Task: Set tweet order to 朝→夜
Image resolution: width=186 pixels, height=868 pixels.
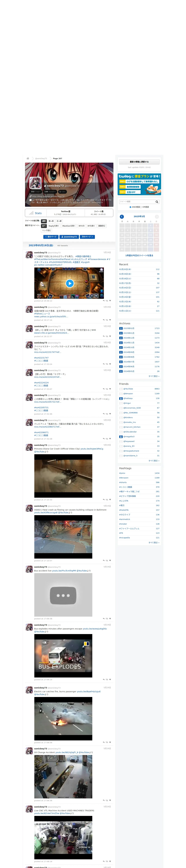Action: click(51, 221)
